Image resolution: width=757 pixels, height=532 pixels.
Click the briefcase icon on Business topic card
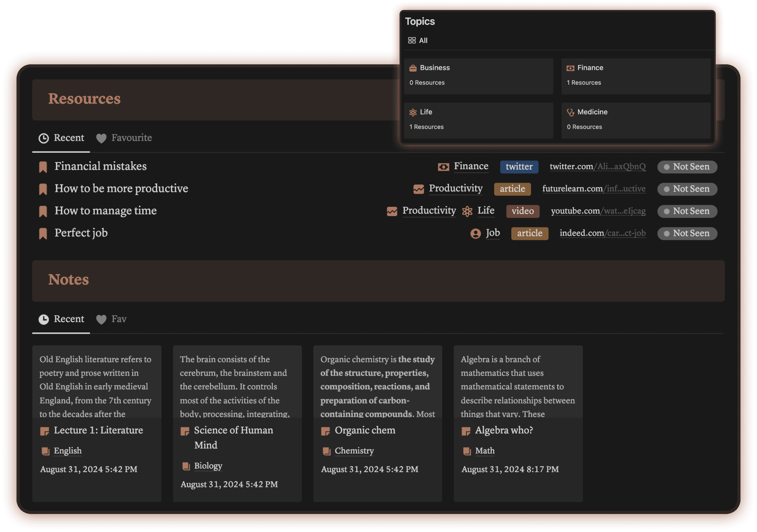(x=413, y=68)
